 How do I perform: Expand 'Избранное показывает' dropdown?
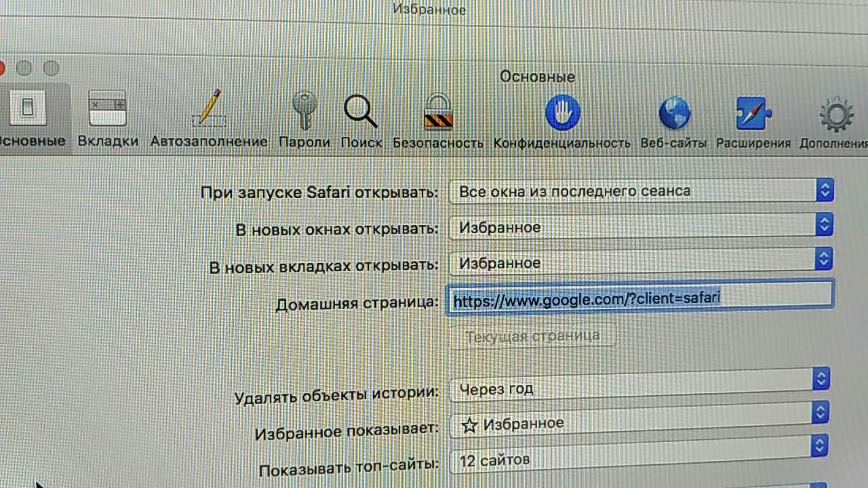click(x=640, y=421)
